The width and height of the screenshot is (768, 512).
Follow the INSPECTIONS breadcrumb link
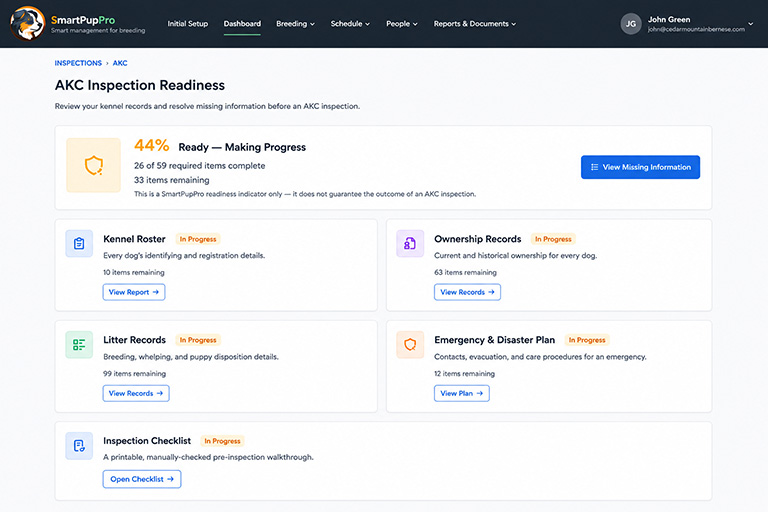78,63
